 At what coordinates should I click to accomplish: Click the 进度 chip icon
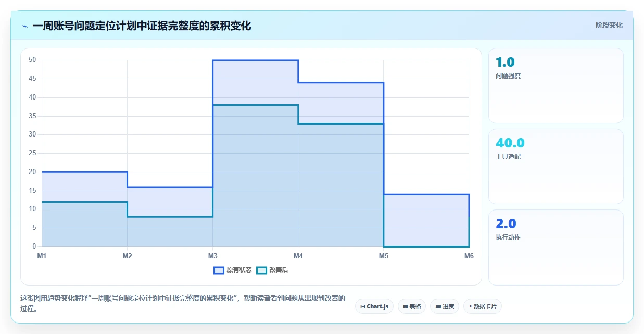(438, 307)
